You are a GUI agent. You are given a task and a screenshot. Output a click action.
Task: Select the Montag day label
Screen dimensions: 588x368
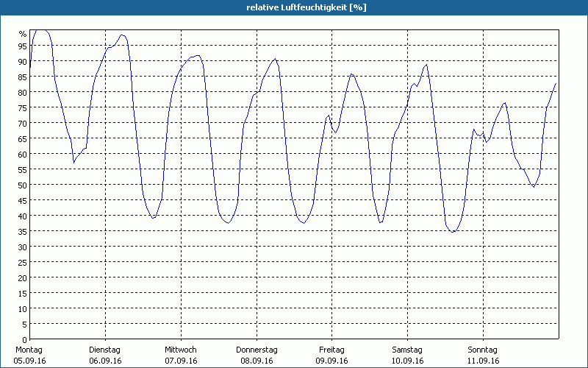click(x=29, y=350)
